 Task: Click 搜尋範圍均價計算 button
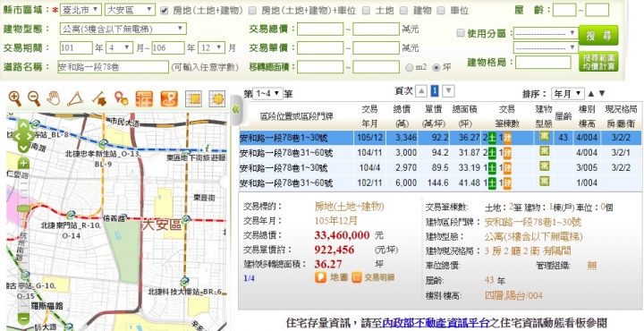click(598, 62)
